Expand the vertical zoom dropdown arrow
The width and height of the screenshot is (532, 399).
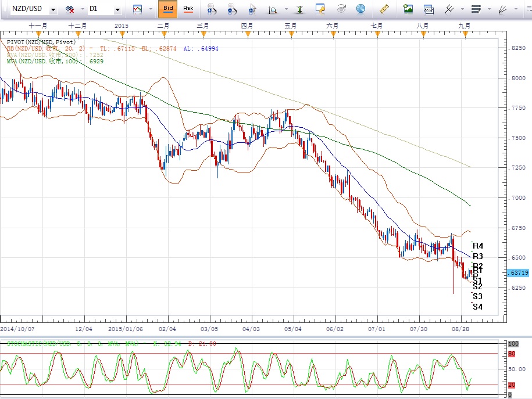pyautogui.click(x=286, y=9)
